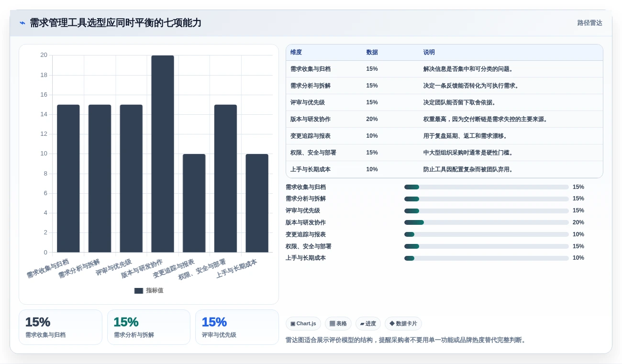Click the 维度 column header
Screen dimensions: 622x364
coord(296,52)
